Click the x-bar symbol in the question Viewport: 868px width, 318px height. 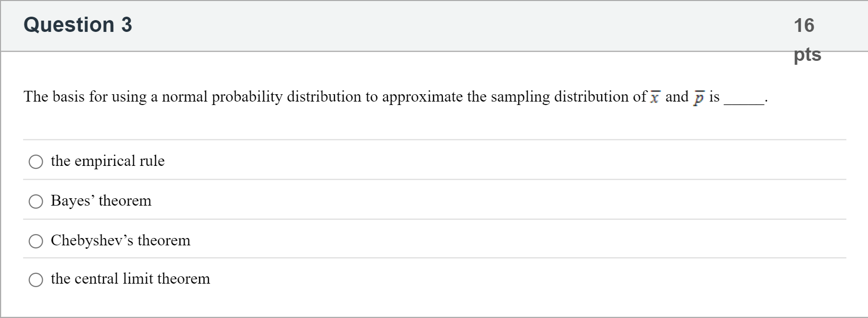(x=655, y=97)
